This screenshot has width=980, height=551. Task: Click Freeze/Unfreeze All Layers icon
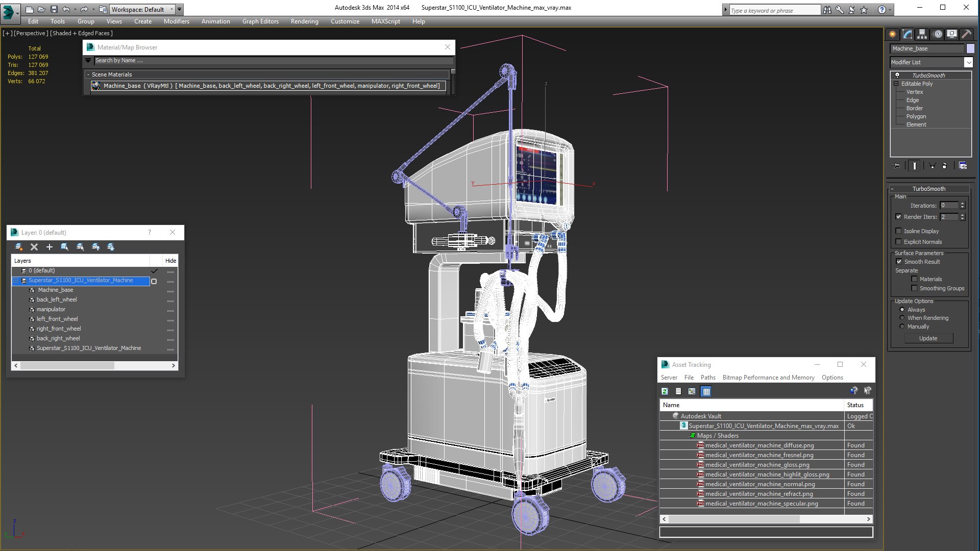pyautogui.click(x=111, y=247)
